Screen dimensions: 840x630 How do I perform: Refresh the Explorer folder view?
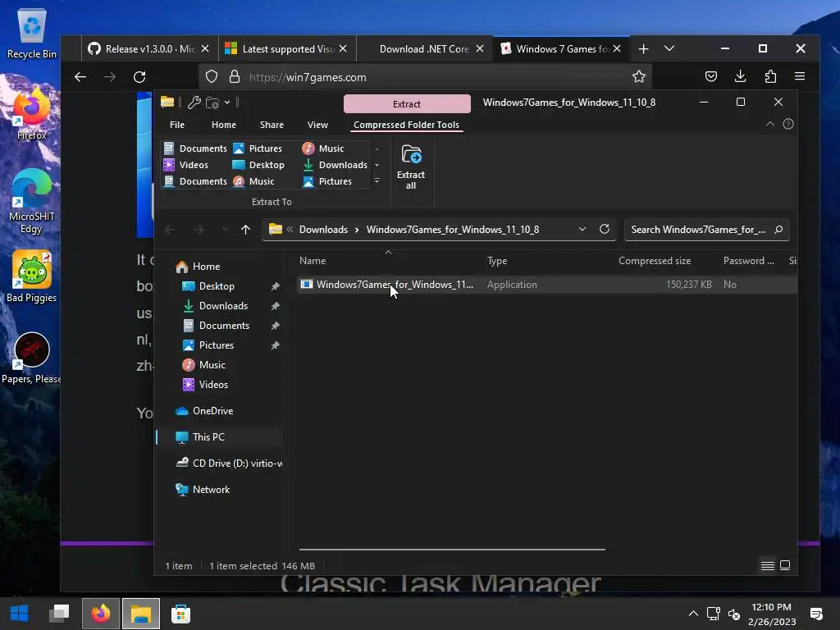click(x=605, y=230)
